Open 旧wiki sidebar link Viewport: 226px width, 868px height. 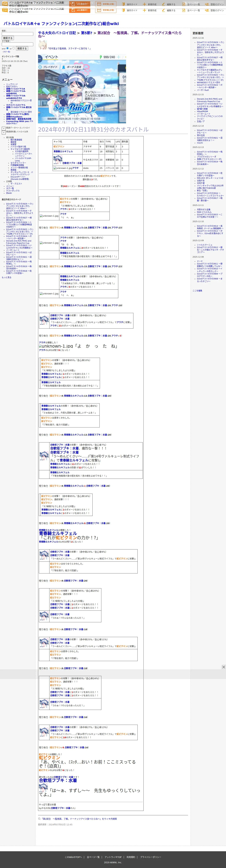(9, 193)
